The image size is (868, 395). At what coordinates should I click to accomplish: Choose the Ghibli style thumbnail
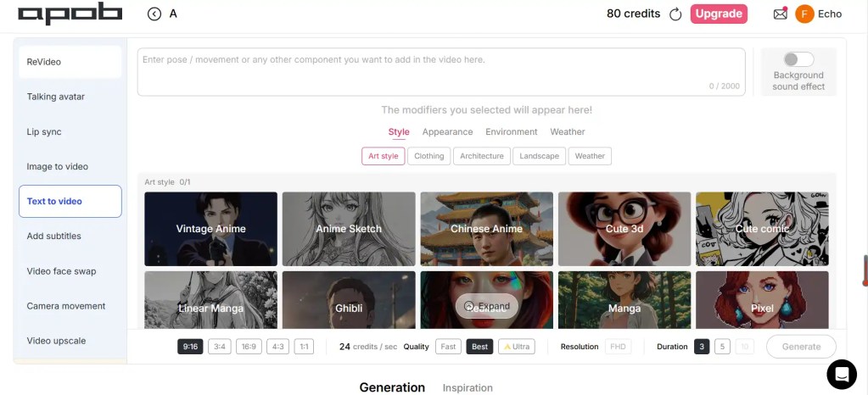click(349, 300)
